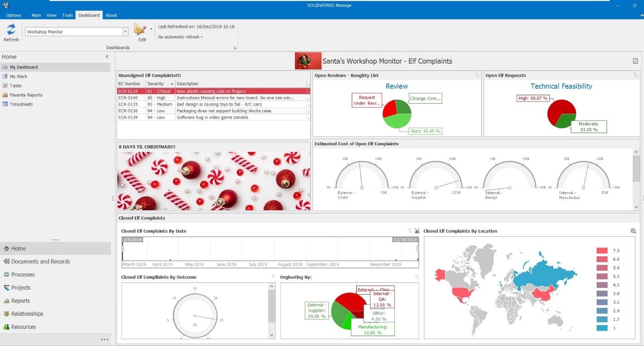Viewport: 644px width, 346px height.
Task: Click the Home module house icon
Action: 6,248
